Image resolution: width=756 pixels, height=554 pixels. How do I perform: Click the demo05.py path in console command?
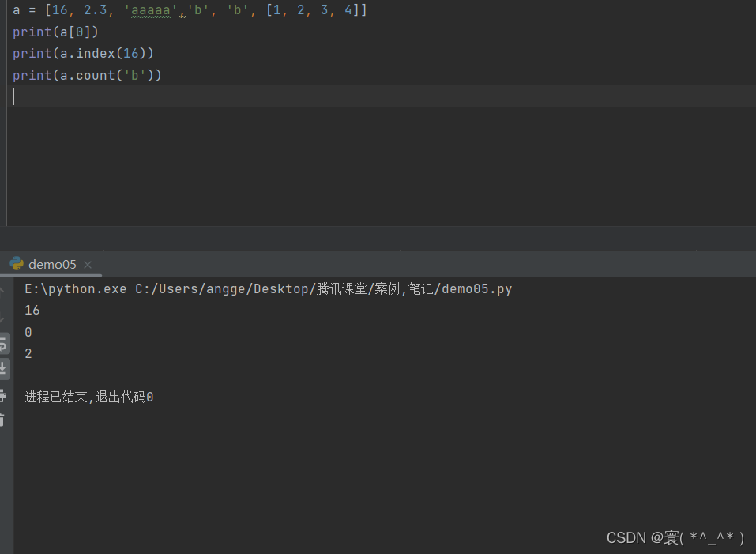pyautogui.click(x=476, y=289)
